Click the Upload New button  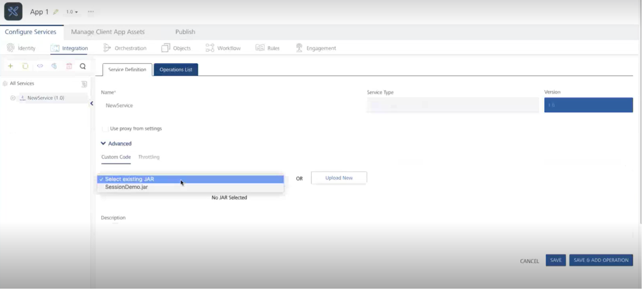click(x=339, y=178)
